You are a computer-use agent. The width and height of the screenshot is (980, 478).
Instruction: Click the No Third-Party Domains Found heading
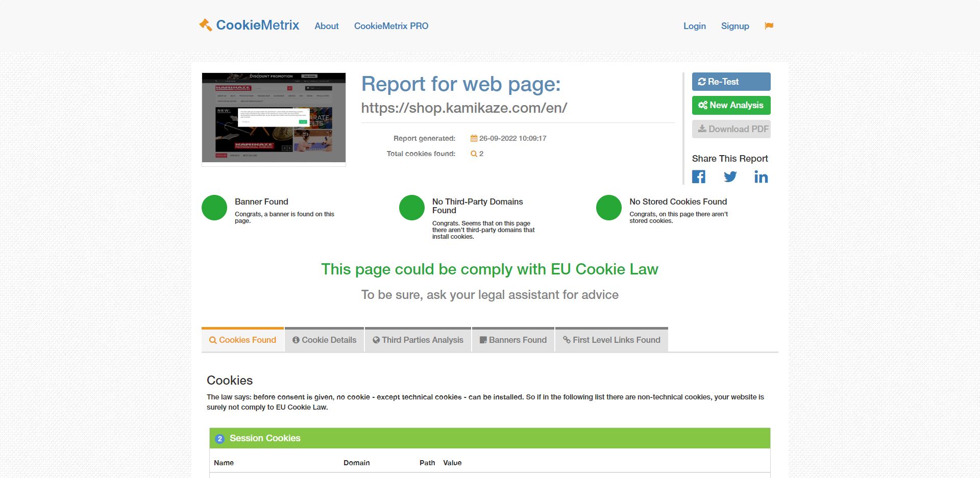coord(477,206)
